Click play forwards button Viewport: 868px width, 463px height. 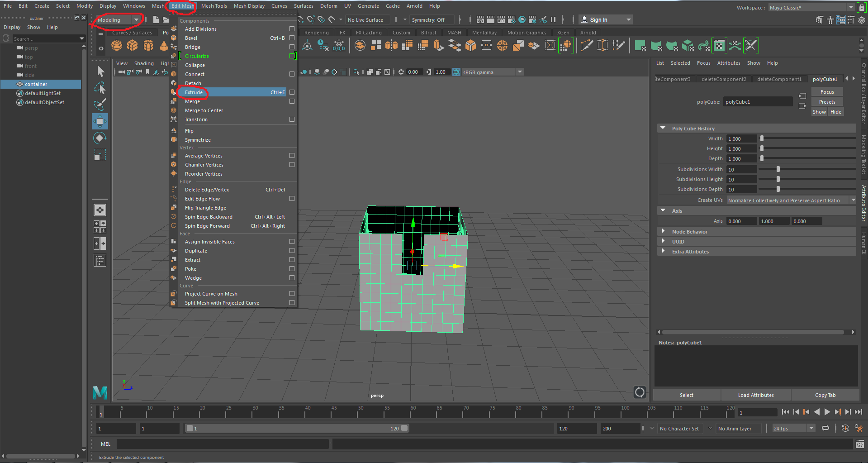click(x=827, y=412)
